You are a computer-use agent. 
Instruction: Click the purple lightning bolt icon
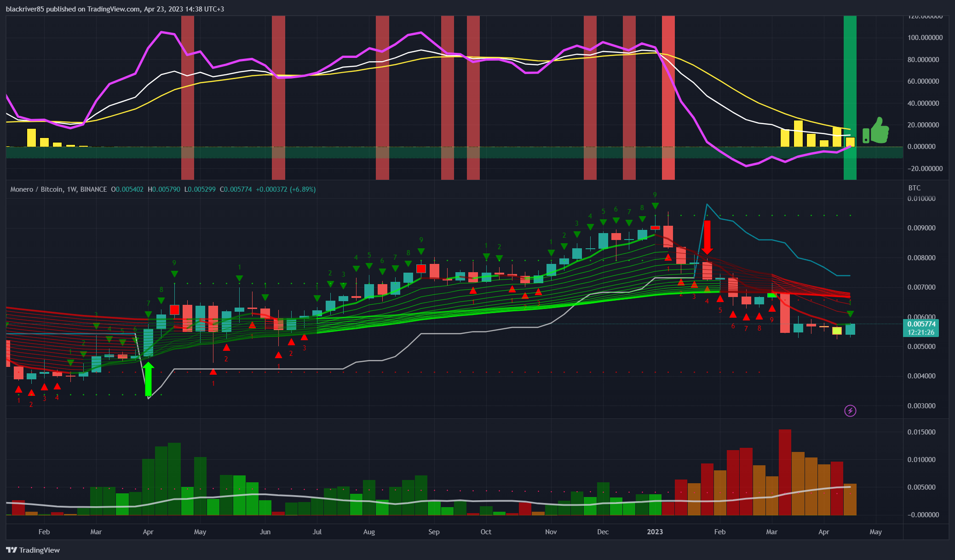(850, 411)
